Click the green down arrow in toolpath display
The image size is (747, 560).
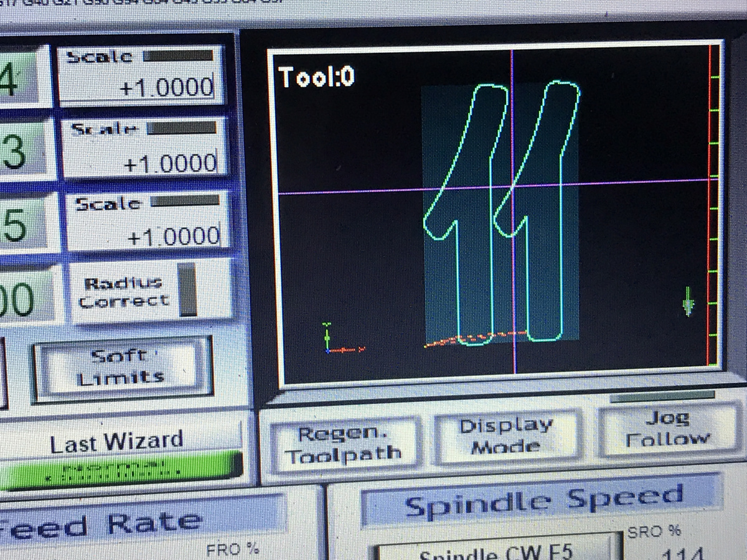click(688, 303)
